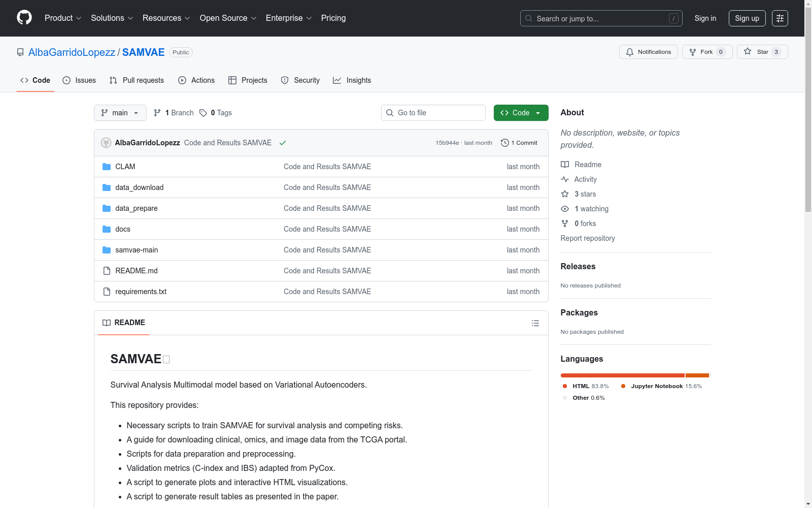Expand the Resources menu
812x508 pixels.
(166, 18)
